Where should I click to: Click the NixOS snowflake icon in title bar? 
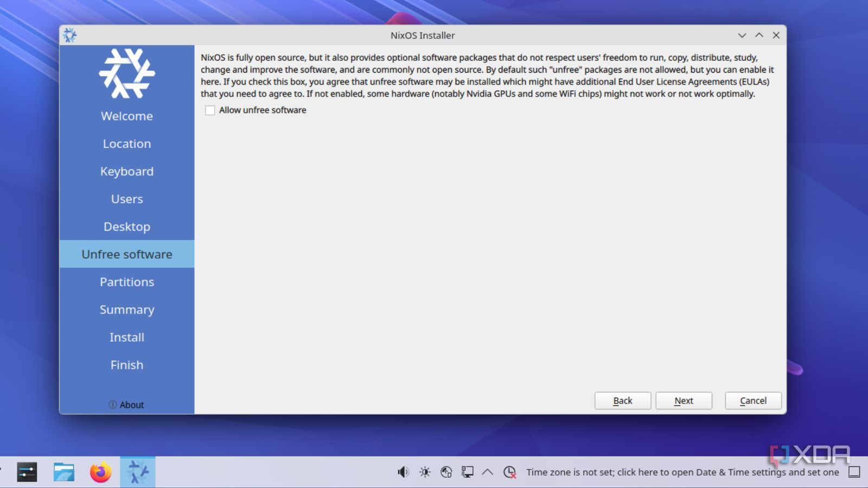point(70,35)
